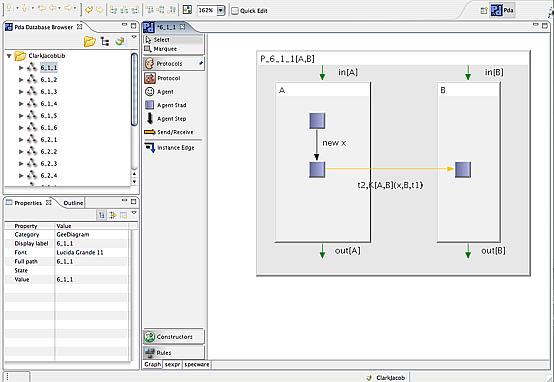Toggle the Quick Edit checkbox

235,11
